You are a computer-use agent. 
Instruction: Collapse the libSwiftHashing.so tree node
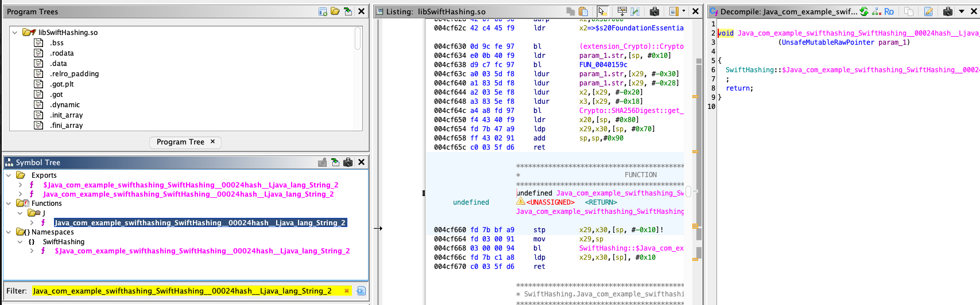pyautogui.click(x=15, y=33)
